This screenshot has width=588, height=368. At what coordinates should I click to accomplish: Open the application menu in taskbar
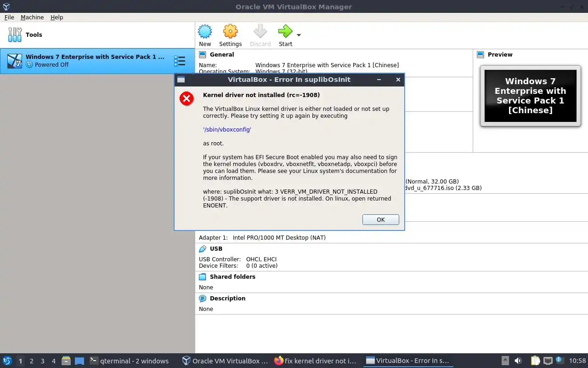point(7,361)
